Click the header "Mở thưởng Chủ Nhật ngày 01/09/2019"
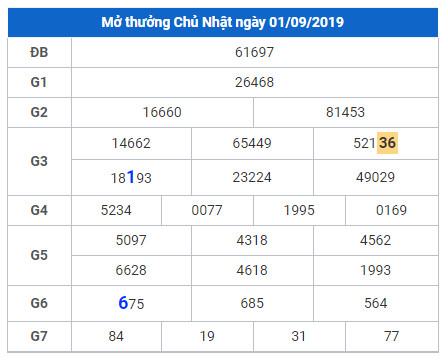The height and width of the screenshot is (360, 447). [223, 22]
